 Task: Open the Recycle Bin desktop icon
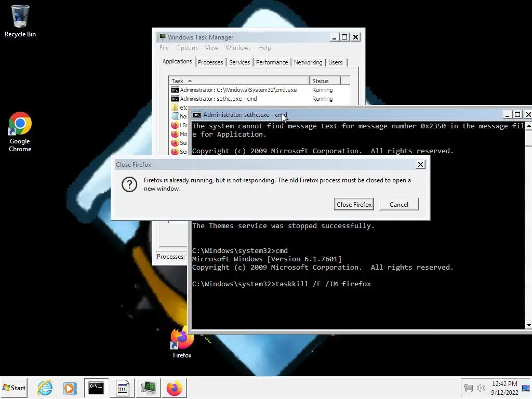pos(20,21)
